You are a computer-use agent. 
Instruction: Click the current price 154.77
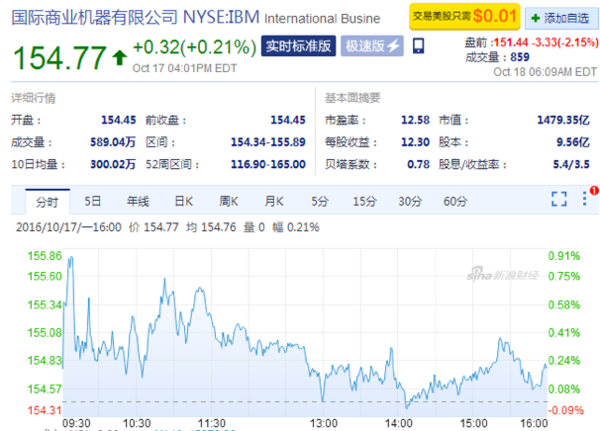tap(60, 58)
